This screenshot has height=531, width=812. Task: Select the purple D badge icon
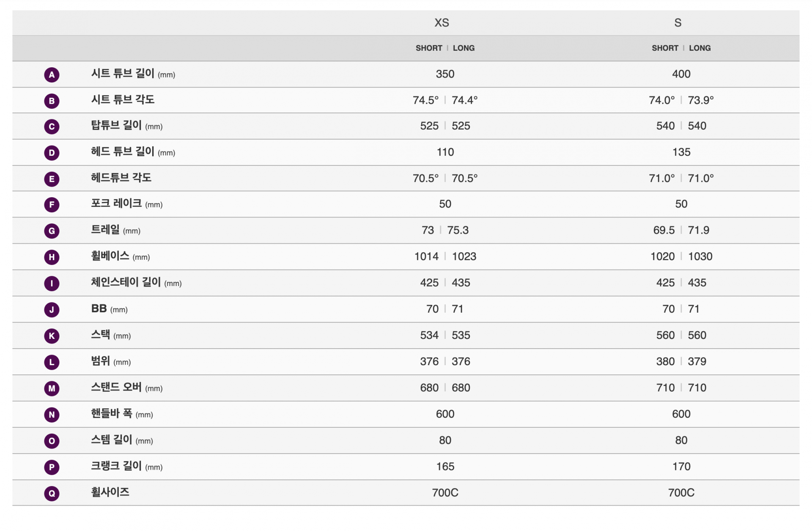(x=52, y=153)
